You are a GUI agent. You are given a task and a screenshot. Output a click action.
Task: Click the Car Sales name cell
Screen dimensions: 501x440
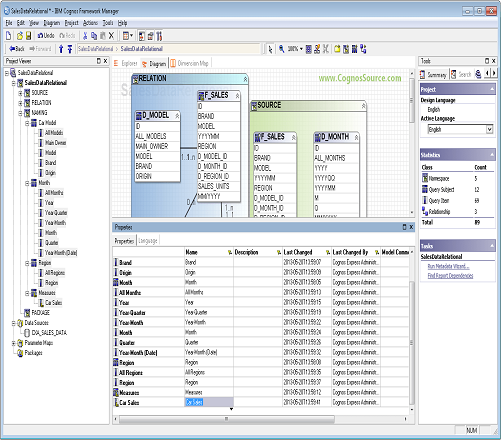pyautogui.click(x=209, y=402)
